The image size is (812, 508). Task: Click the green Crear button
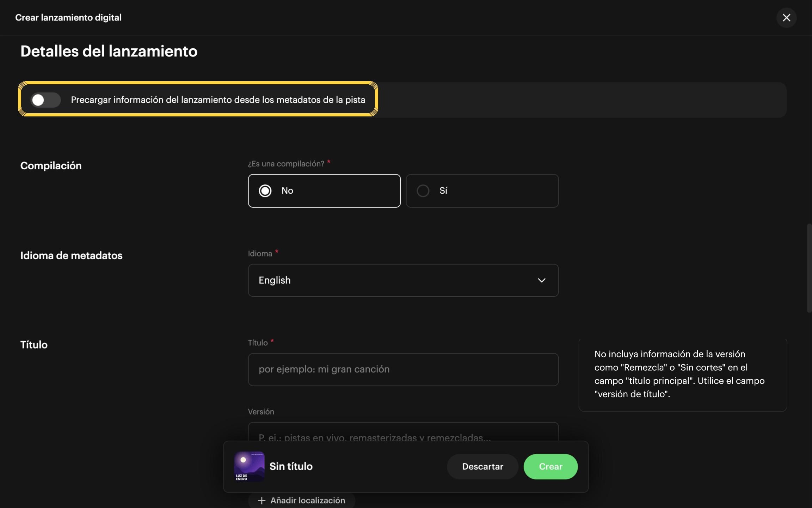(550, 466)
